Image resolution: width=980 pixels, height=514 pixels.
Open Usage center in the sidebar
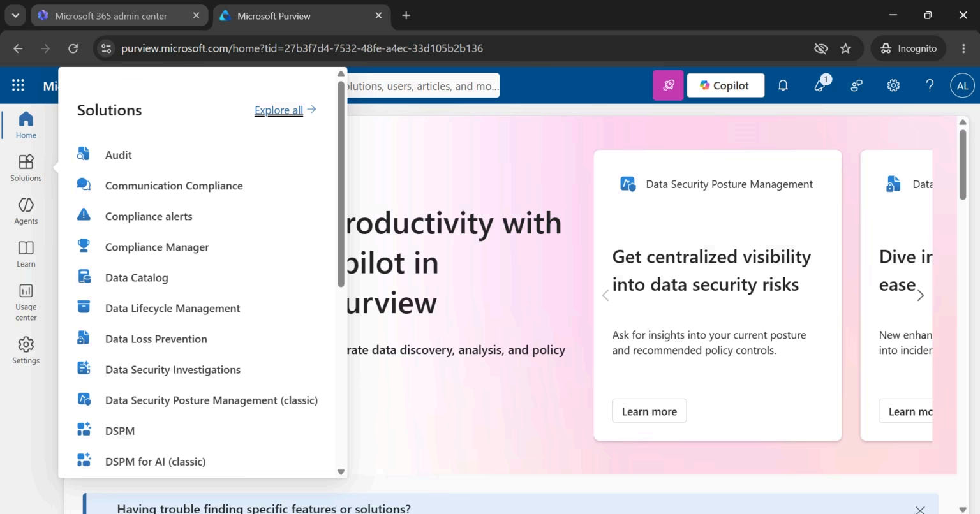pos(26,302)
